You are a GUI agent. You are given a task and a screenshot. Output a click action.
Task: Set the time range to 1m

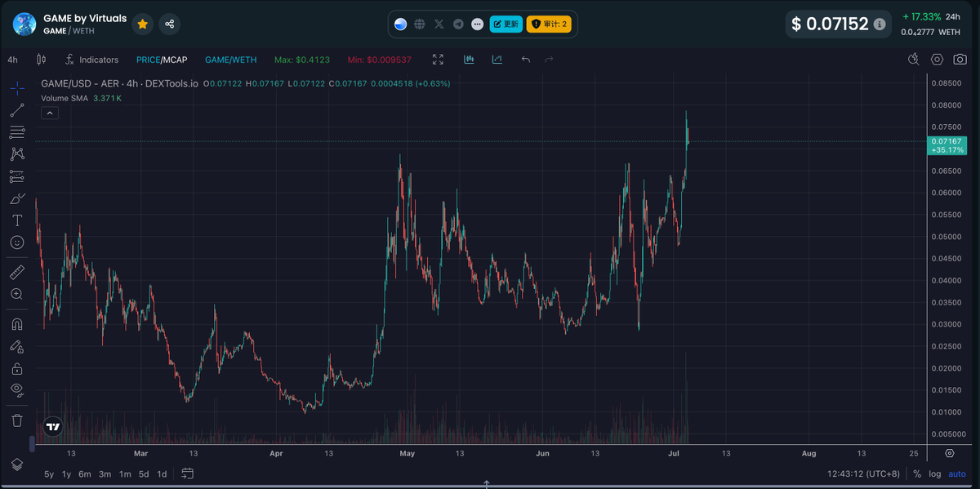125,473
